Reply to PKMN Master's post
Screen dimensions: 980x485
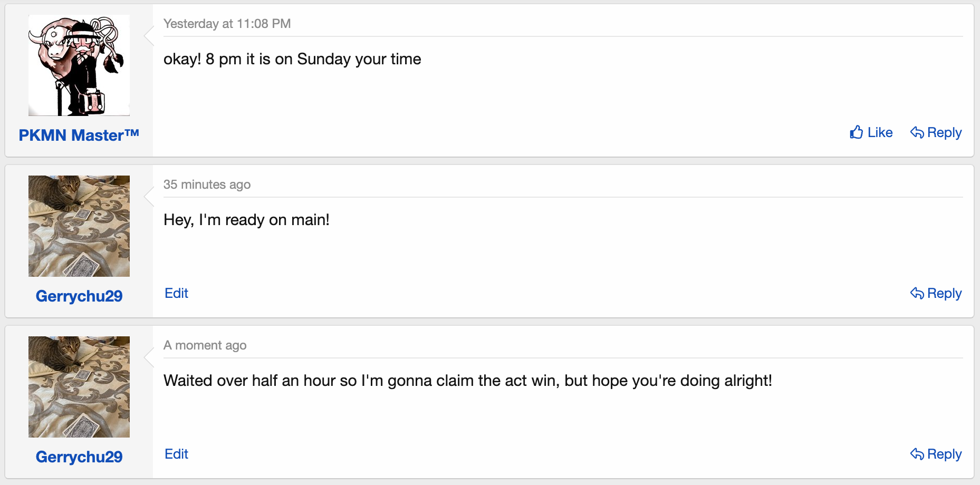pyautogui.click(x=944, y=132)
